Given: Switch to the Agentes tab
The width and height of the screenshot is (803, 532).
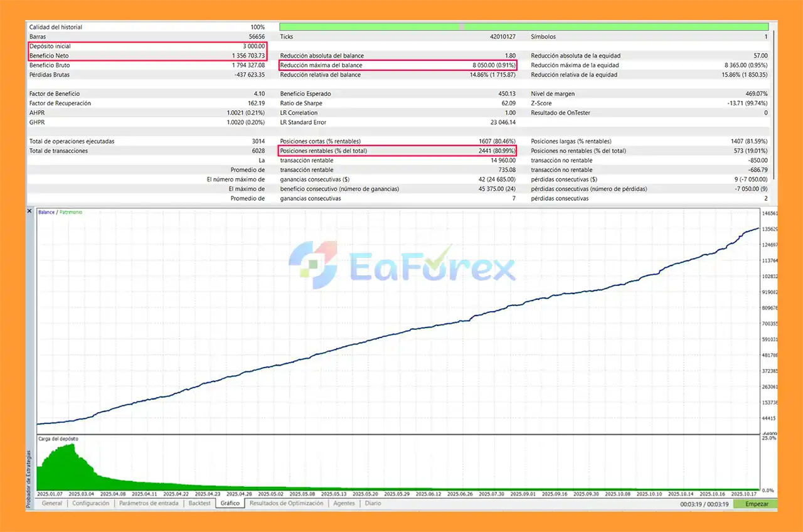Looking at the screenshot, I should click(x=344, y=503).
